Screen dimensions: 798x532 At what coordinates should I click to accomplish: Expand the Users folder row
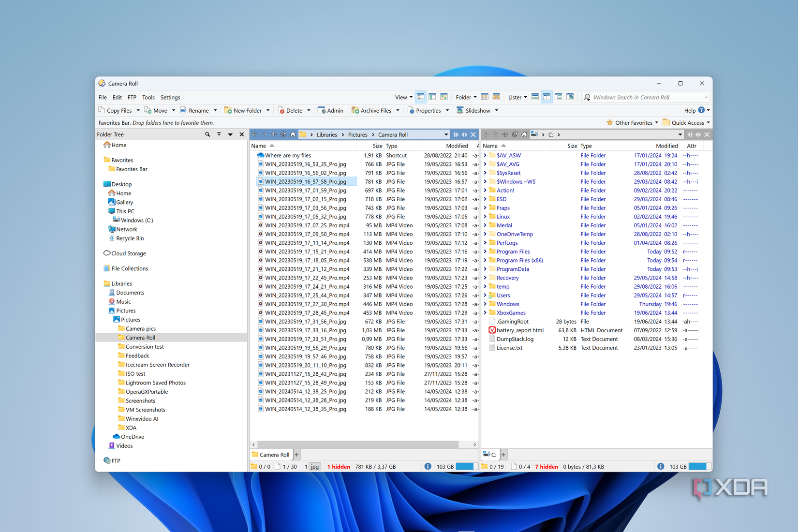point(485,295)
